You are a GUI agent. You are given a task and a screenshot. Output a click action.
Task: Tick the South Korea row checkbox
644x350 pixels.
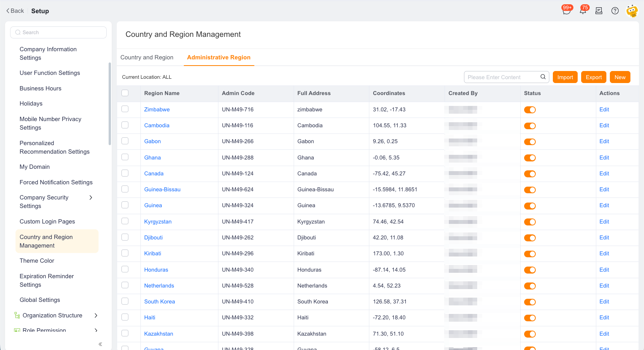[x=125, y=301]
